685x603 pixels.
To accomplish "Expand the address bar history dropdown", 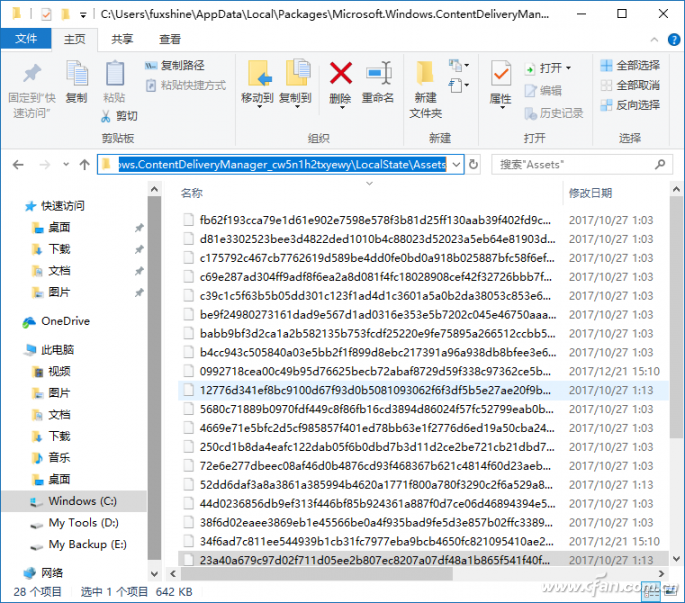I will click(456, 164).
